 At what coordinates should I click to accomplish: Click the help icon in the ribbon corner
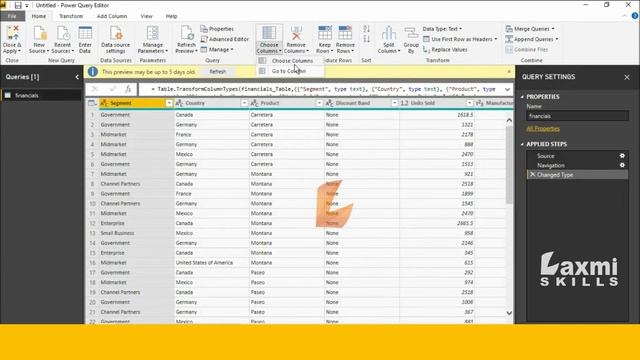click(x=635, y=16)
